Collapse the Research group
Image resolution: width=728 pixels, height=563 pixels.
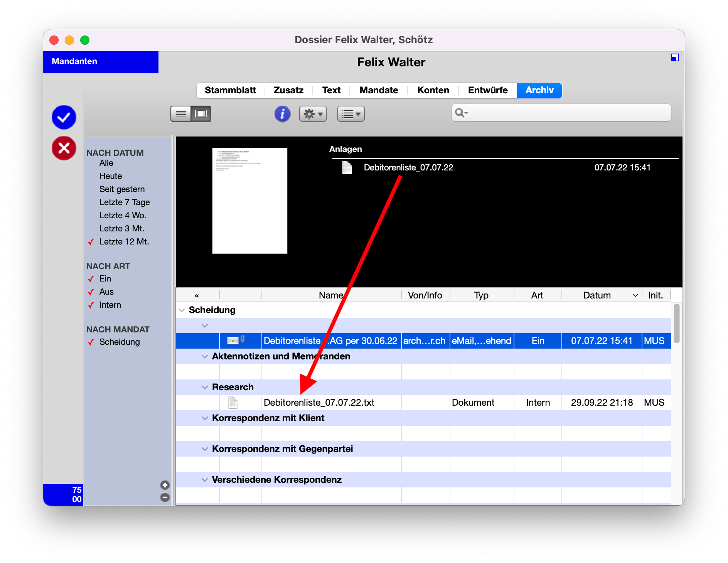tap(205, 387)
